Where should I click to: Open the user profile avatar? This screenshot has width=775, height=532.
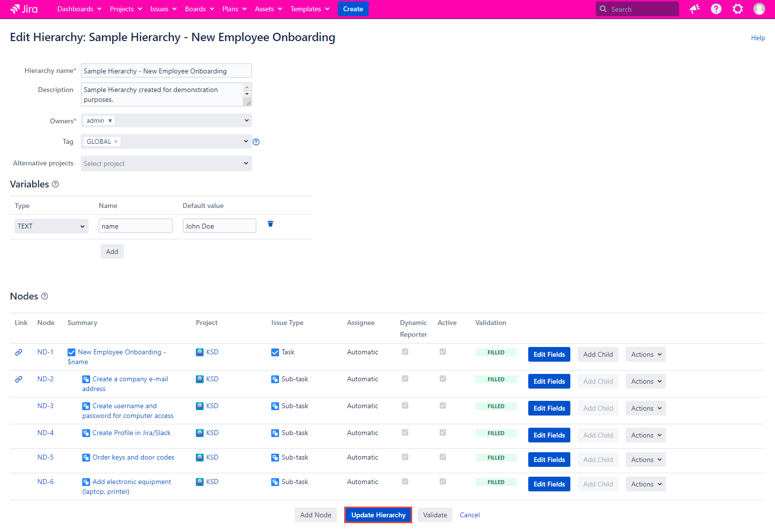pos(759,9)
